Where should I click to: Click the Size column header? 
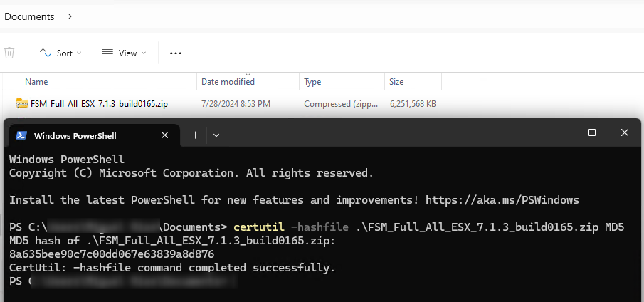click(396, 82)
